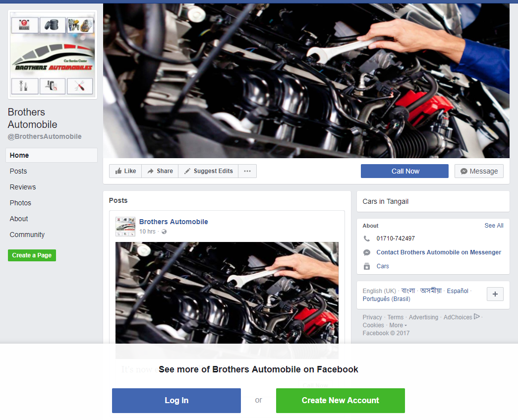This screenshot has height=420, width=518.
Task: Open the cover photo of engine repair
Action: [306, 81]
